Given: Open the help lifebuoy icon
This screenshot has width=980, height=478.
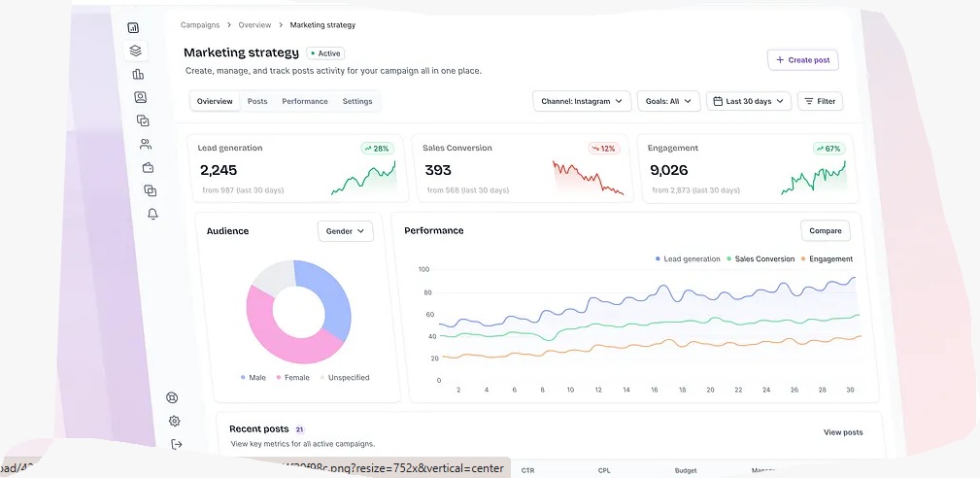Looking at the screenshot, I should [173, 397].
